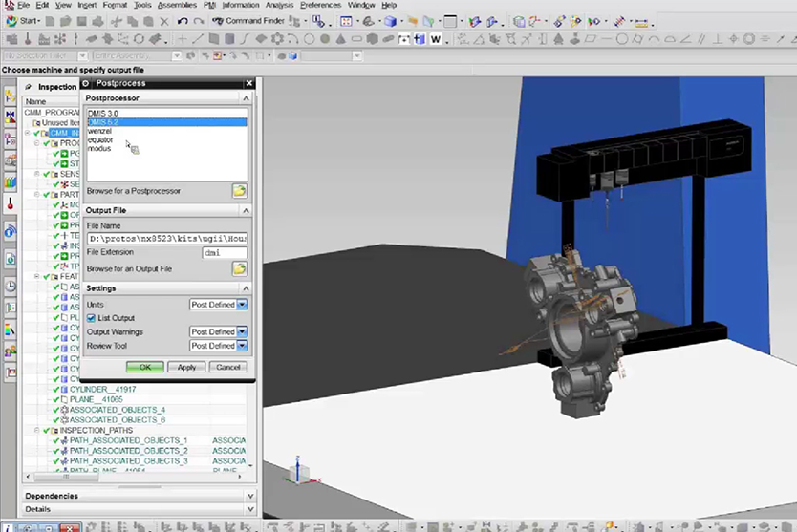Click the Cancel button
The width and height of the screenshot is (797, 532).
click(x=227, y=367)
